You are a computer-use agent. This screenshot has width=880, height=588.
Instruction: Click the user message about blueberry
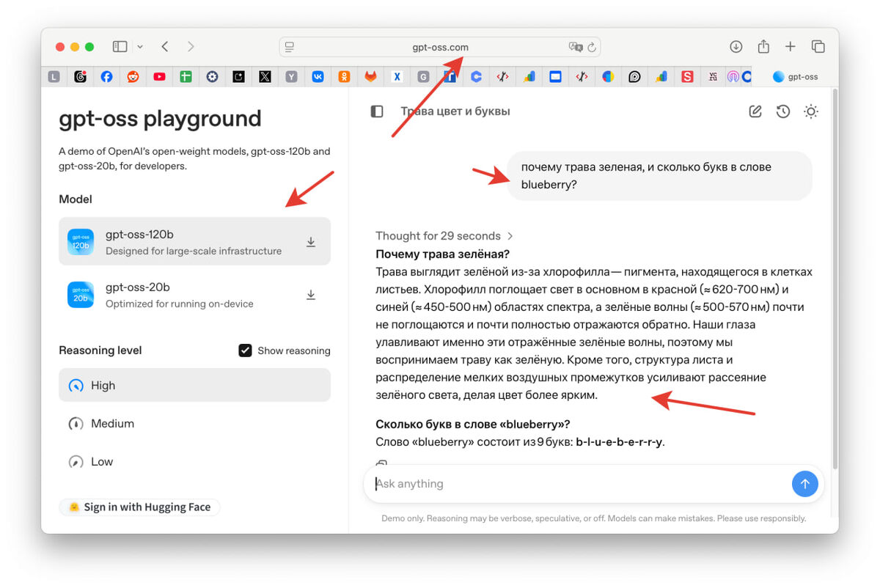[x=659, y=176]
